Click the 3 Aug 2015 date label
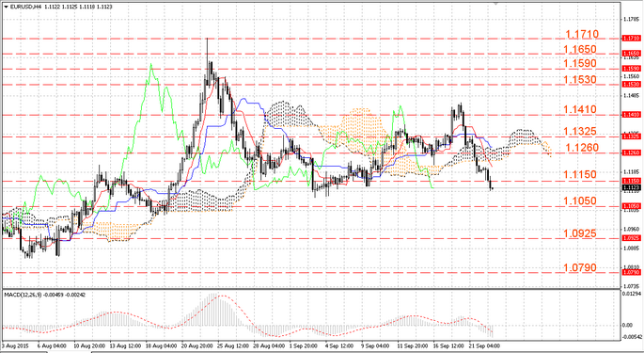This screenshot has height=353, width=644. 15,346
